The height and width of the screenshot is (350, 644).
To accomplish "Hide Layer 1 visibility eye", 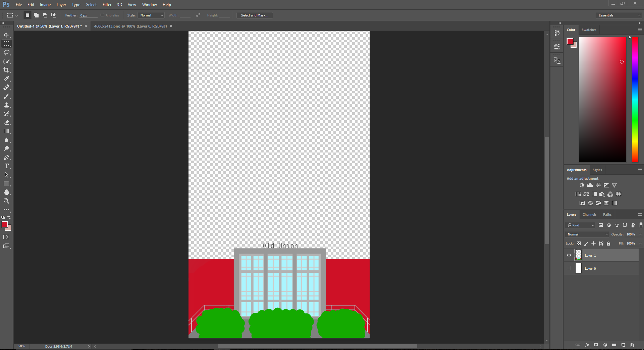I will coord(569,255).
